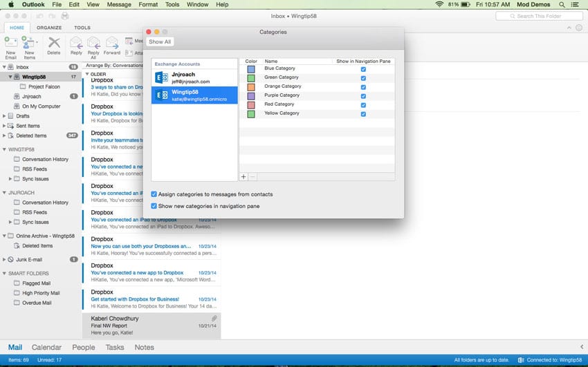Collapse the Inbox folder tree
588x367 pixels.
click(x=4, y=67)
